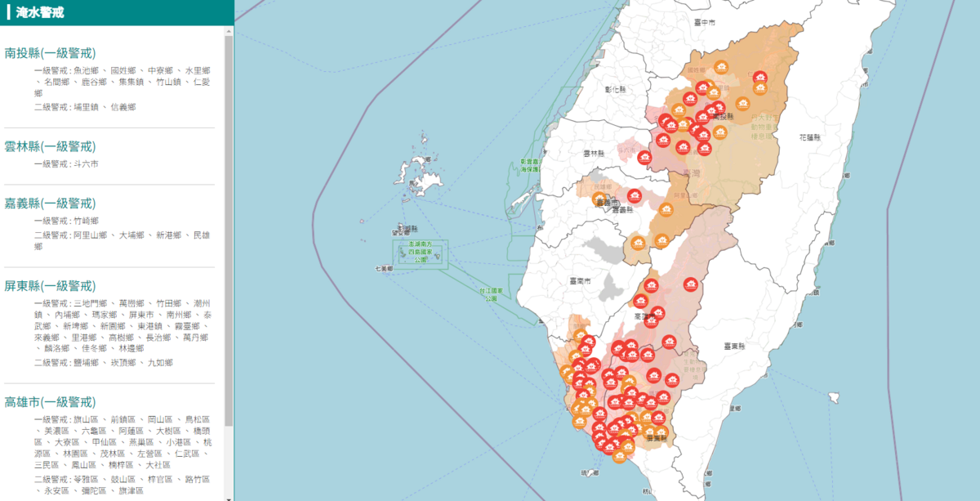Select the 高雄市(一級警戒) heading

tap(51, 402)
